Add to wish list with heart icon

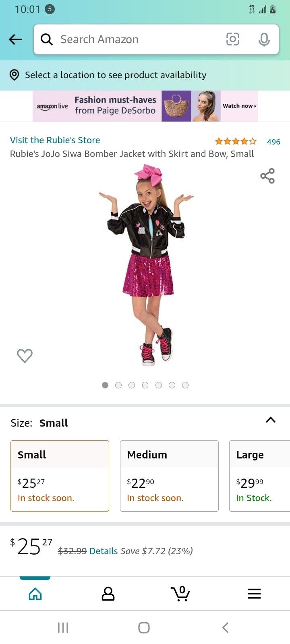pyautogui.click(x=25, y=355)
